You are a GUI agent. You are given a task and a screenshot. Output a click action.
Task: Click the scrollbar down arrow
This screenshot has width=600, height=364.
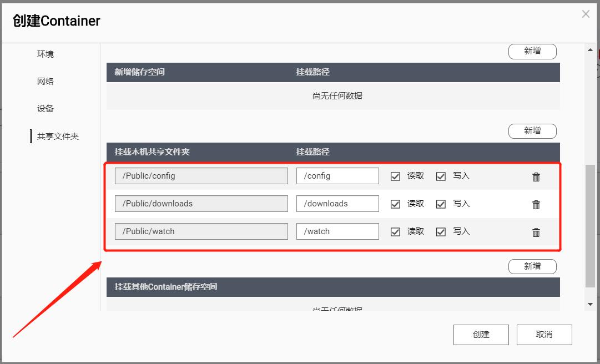coord(590,304)
